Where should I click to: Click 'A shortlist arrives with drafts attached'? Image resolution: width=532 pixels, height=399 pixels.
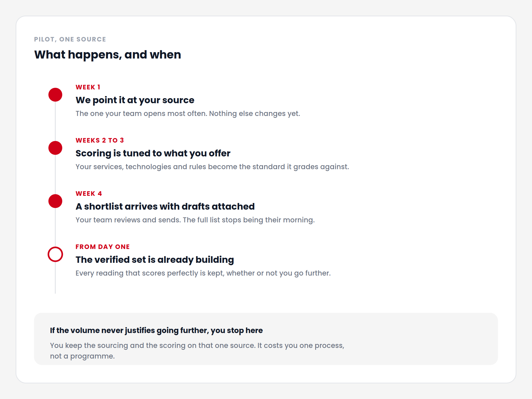click(x=165, y=206)
